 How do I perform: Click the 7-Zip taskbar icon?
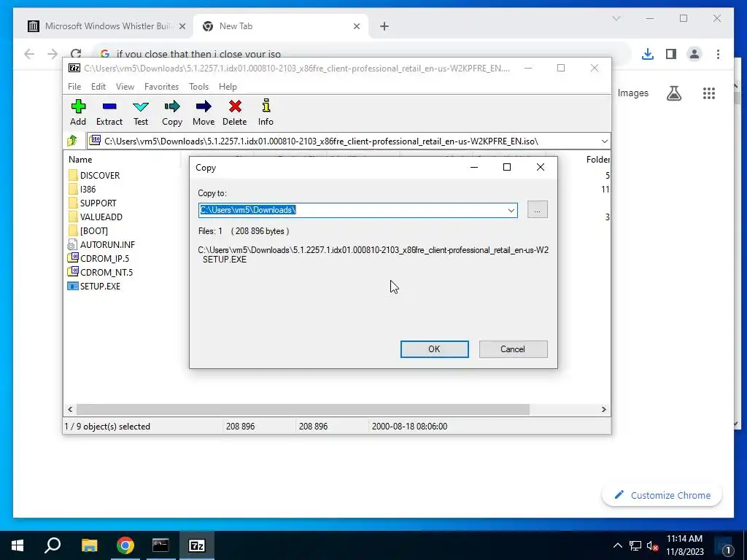click(197, 545)
